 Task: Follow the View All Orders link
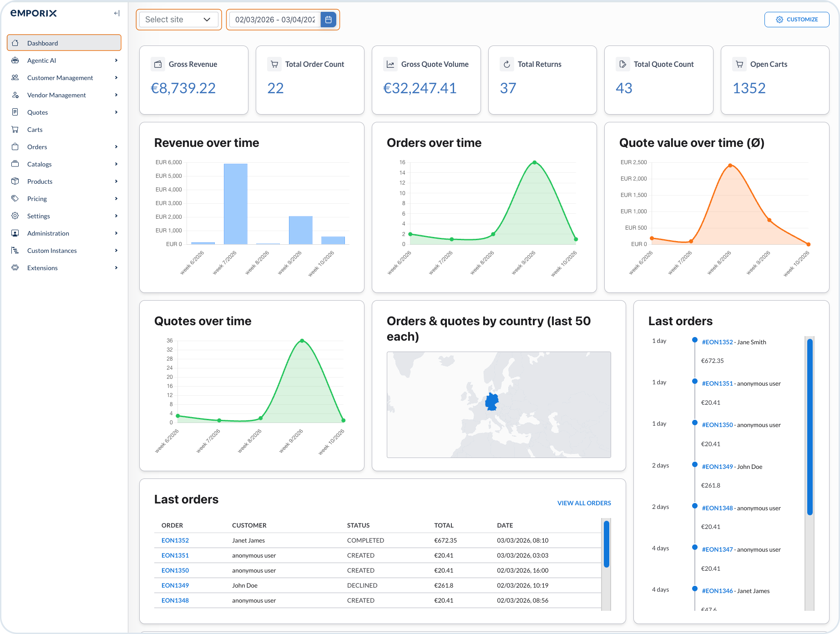tap(584, 503)
